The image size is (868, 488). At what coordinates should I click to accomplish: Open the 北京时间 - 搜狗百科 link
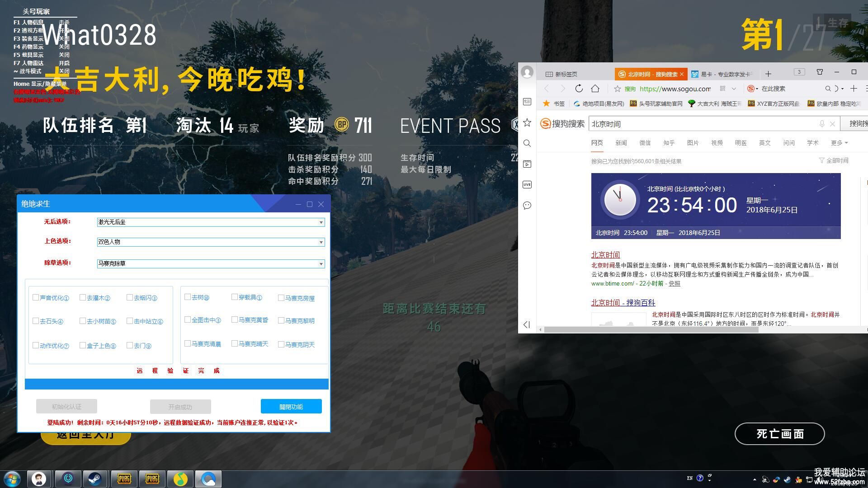(623, 303)
